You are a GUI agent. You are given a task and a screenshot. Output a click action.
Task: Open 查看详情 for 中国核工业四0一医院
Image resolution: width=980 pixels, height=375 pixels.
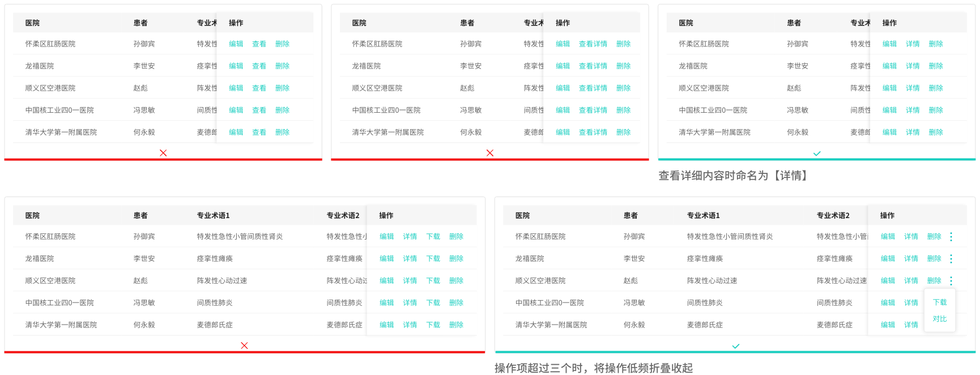(593, 110)
